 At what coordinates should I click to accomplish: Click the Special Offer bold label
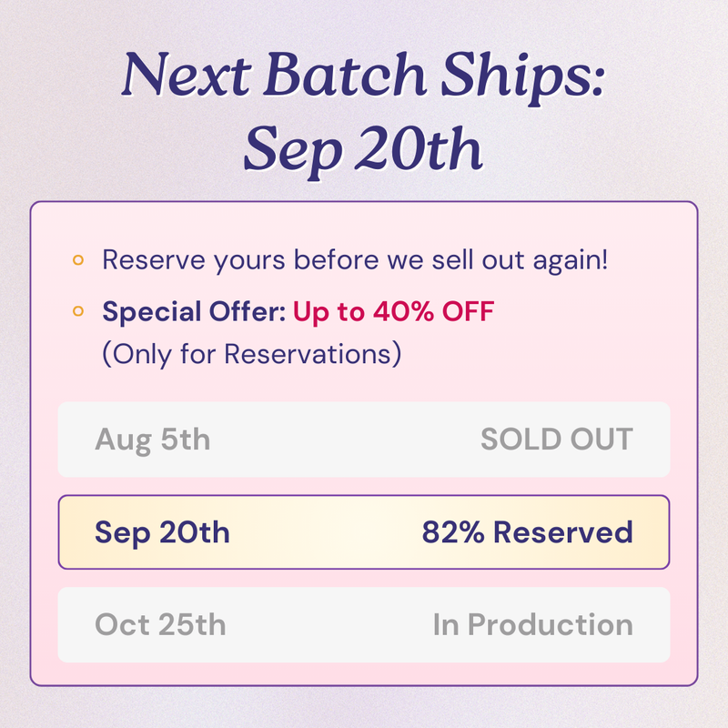(194, 311)
